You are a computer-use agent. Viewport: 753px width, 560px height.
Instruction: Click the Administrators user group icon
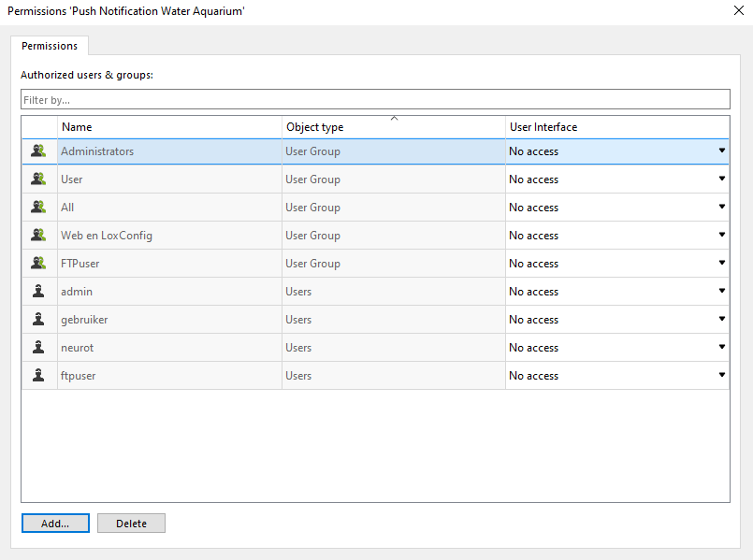click(38, 151)
